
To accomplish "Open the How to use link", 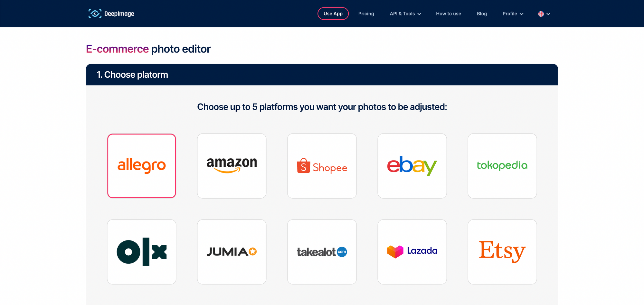I will click(x=449, y=14).
